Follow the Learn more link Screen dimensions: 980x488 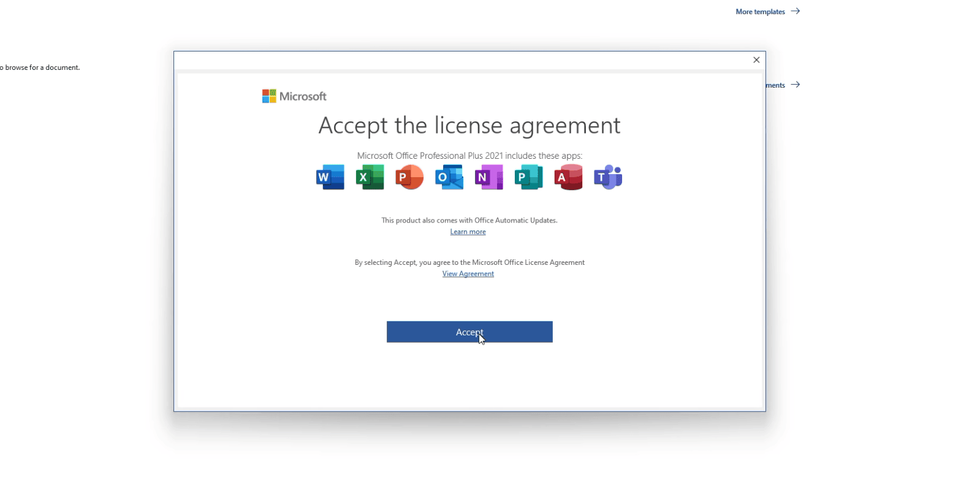click(x=468, y=232)
